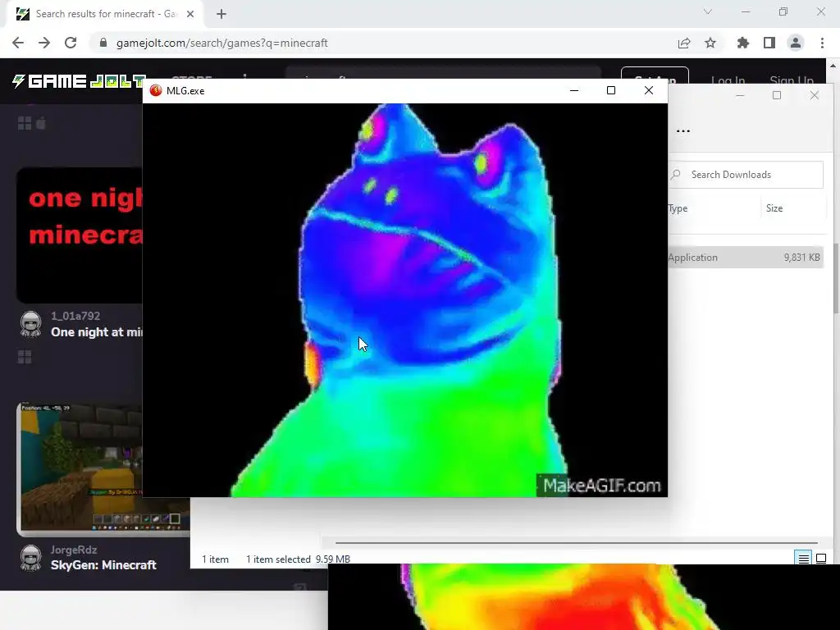Viewport: 840px width, 630px height.
Task: Open Chrome three-dot menu
Action: pyautogui.click(x=822, y=43)
